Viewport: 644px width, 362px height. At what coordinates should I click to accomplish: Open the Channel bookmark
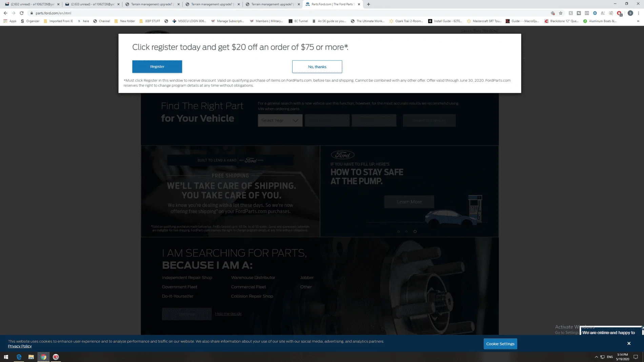click(102, 21)
